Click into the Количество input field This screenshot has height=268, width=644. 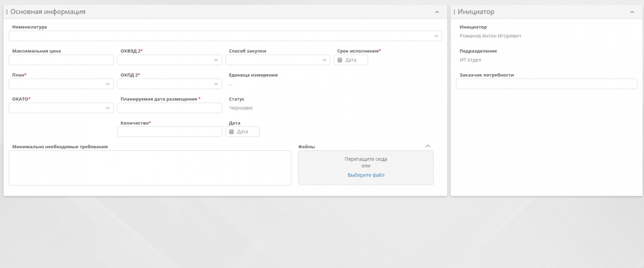click(x=169, y=132)
